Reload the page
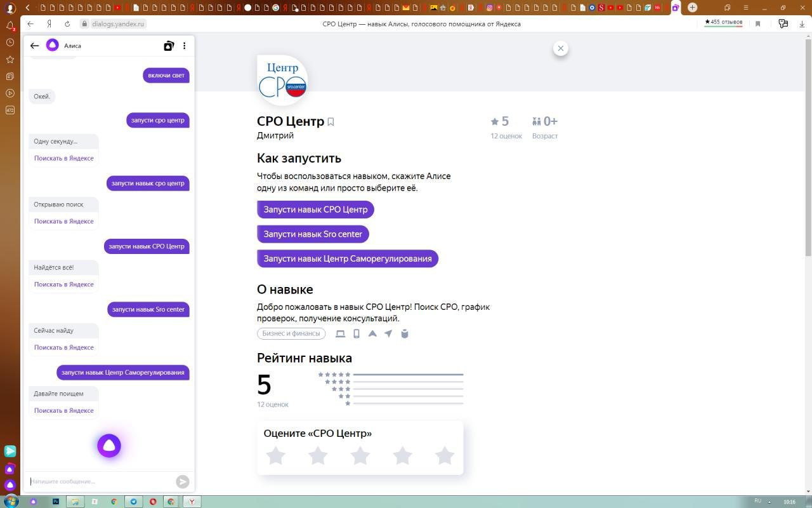This screenshot has width=812, height=508. point(67,23)
